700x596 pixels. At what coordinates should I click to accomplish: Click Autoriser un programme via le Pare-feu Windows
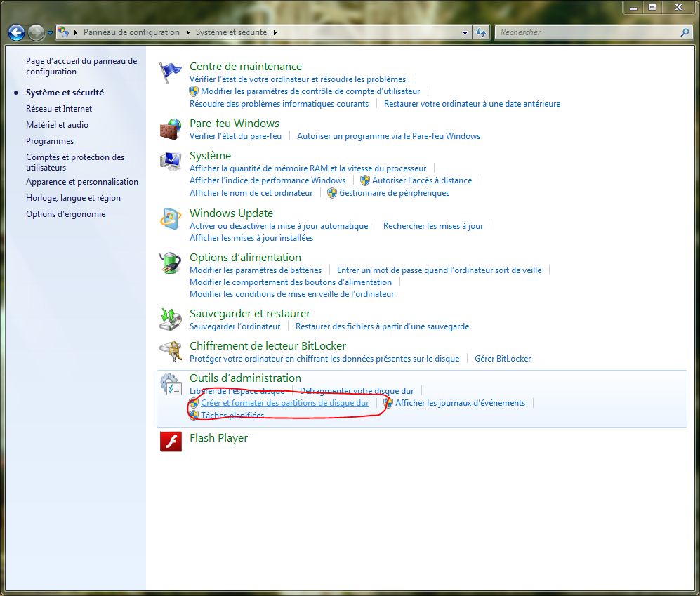[388, 136]
